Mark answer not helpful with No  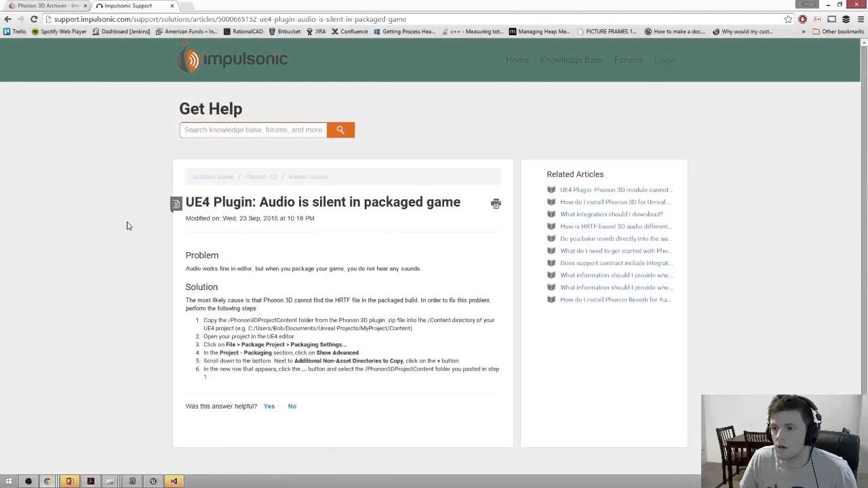(x=292, y=406)
